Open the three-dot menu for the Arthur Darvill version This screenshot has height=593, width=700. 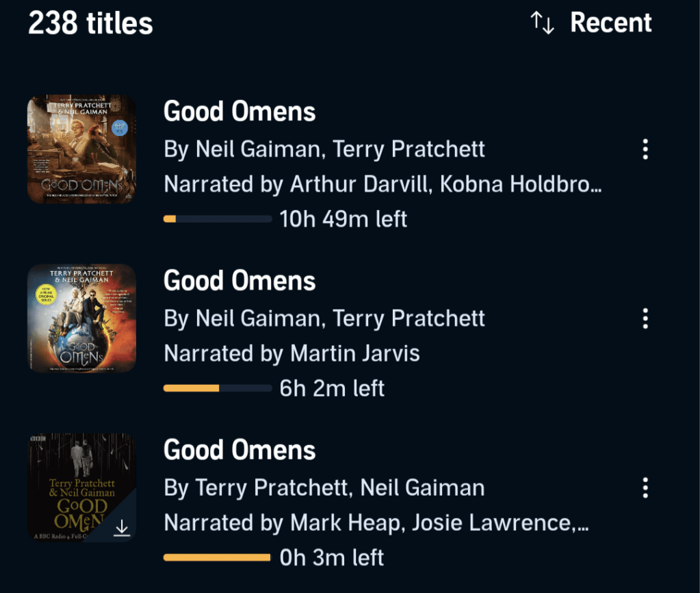pyautogui.click(x=645, y=149)
